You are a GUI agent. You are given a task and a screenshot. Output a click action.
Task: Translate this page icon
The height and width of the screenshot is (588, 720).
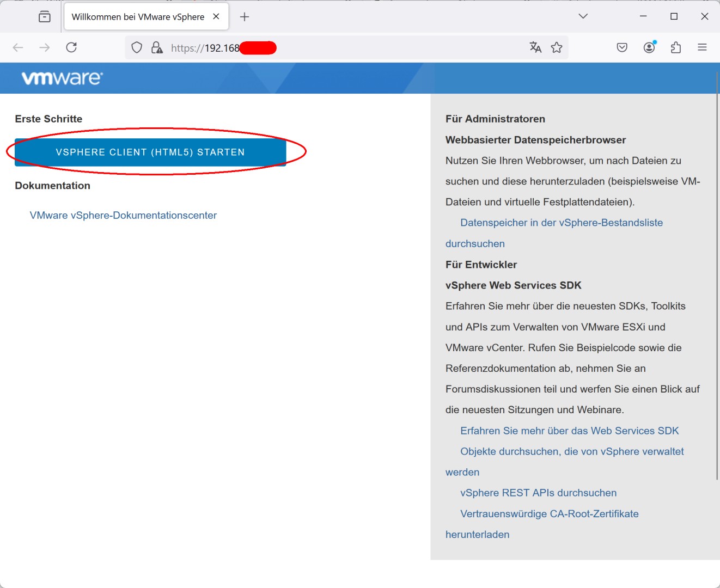pyautogui.click(x=535, y=47)
